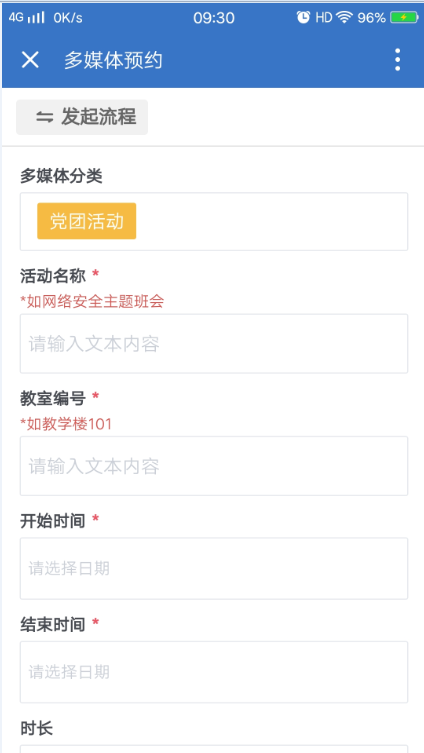This screenshot has height=753, width=424.
Task: Click the swap arrows icon beside 发起流程
Action: [45, 117]
